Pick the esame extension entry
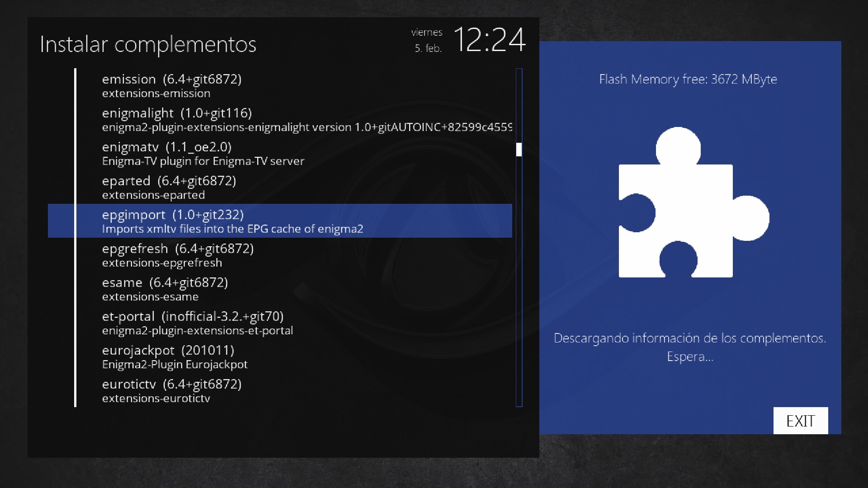The width and height of the screenshot is (868, 488). pyautogui.click(x=165, y=288)
